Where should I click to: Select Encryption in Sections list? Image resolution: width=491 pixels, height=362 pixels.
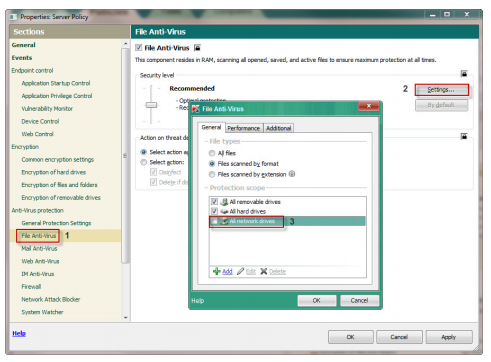[x=25, y=147]
